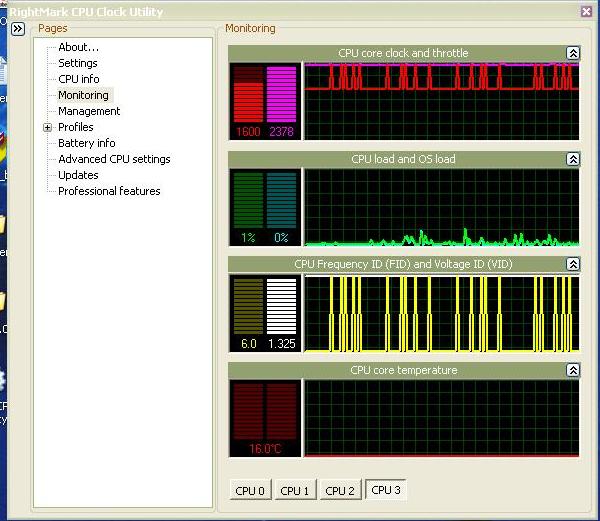The width and height of the screenshot is (600, 521).
Task: Click the green CPU load bar meter
Action: [x=248, y=200]
